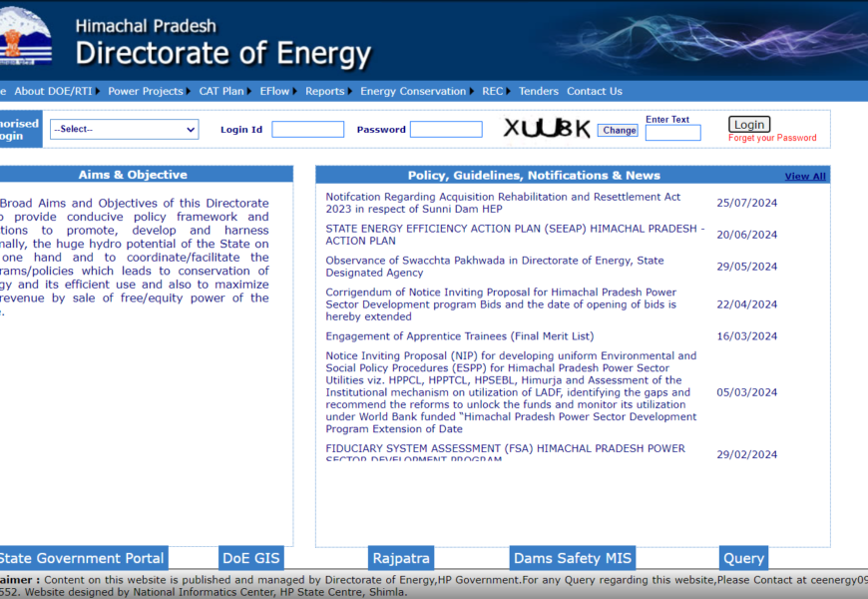The width and height of the screenshot is (868, 599).
Task: Open the State Government Portal link
Action: (82, 558)
